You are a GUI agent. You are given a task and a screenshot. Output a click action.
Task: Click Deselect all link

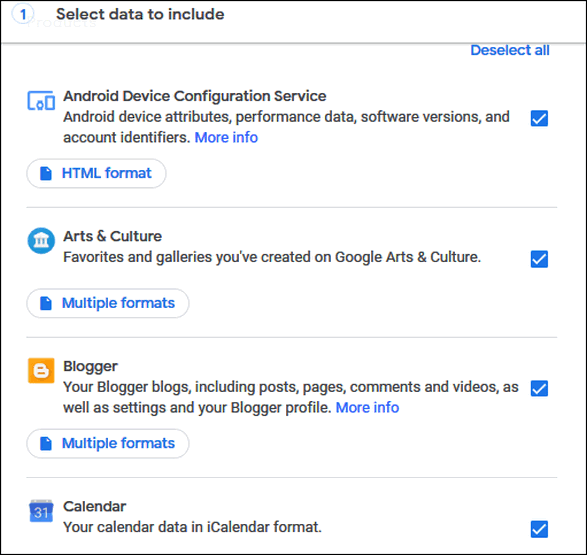pos(510,50)
